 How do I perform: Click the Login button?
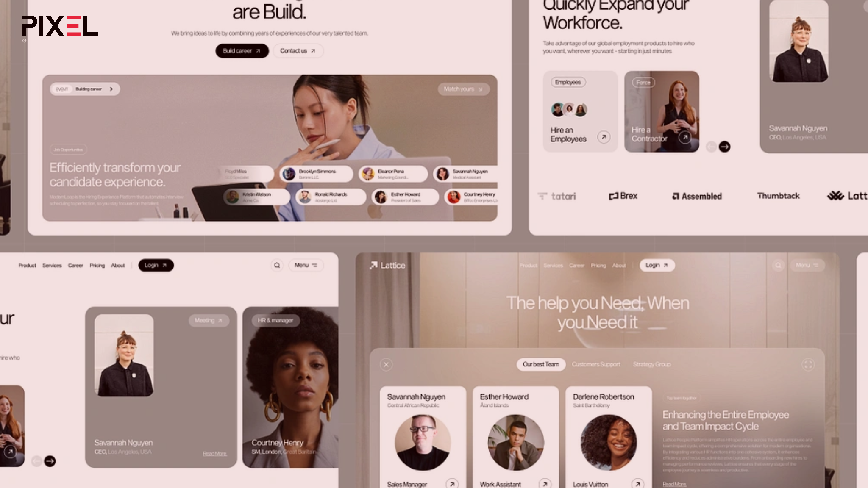(155, 265)
